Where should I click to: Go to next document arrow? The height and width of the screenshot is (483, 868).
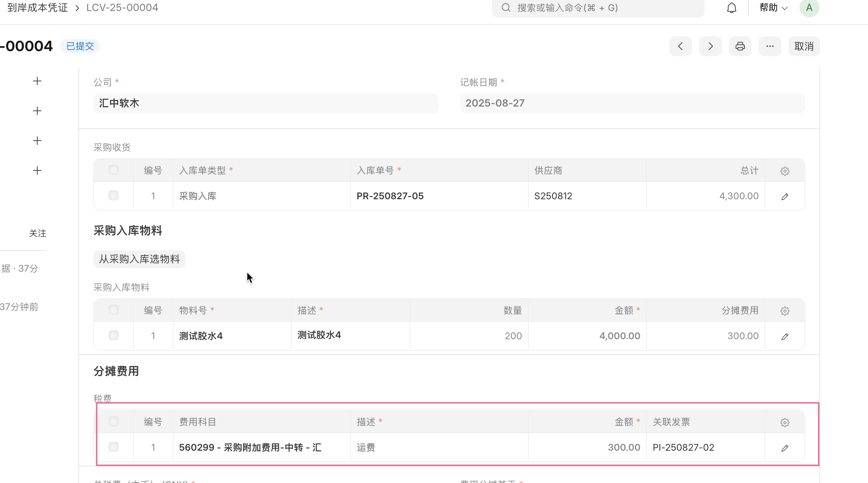coord(710,46)
